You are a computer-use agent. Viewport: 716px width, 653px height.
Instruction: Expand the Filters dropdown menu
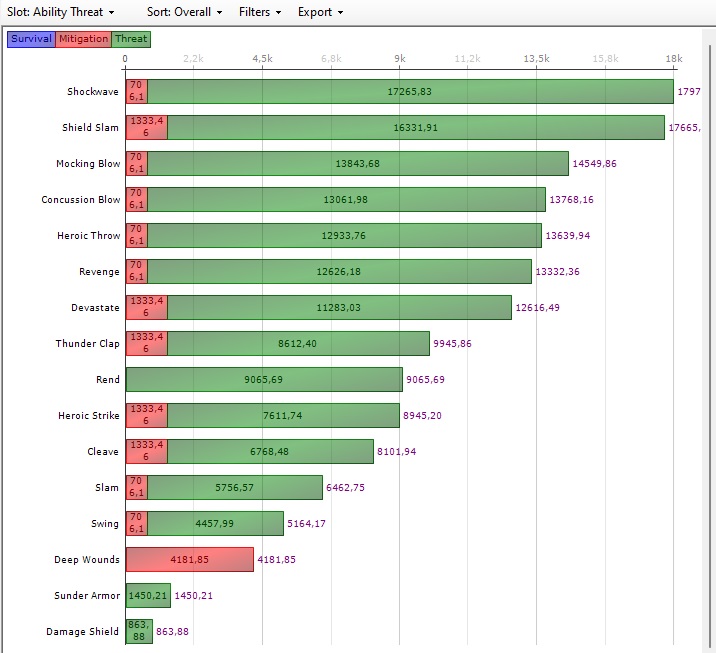[x=260, y=12]
